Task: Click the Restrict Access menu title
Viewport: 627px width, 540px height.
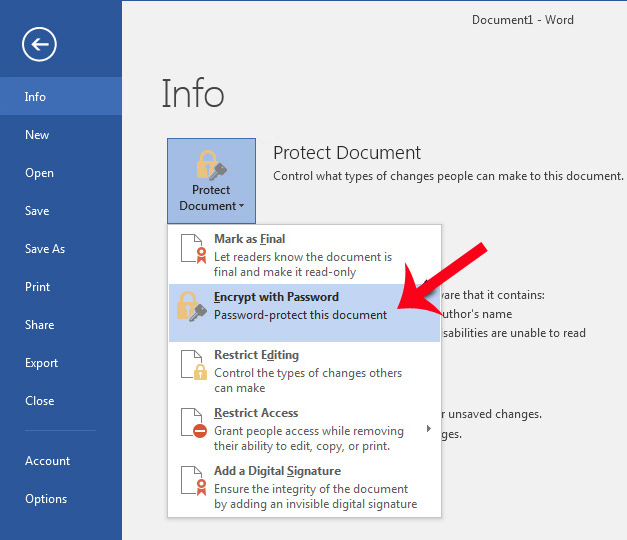Action: coord(256,413)
